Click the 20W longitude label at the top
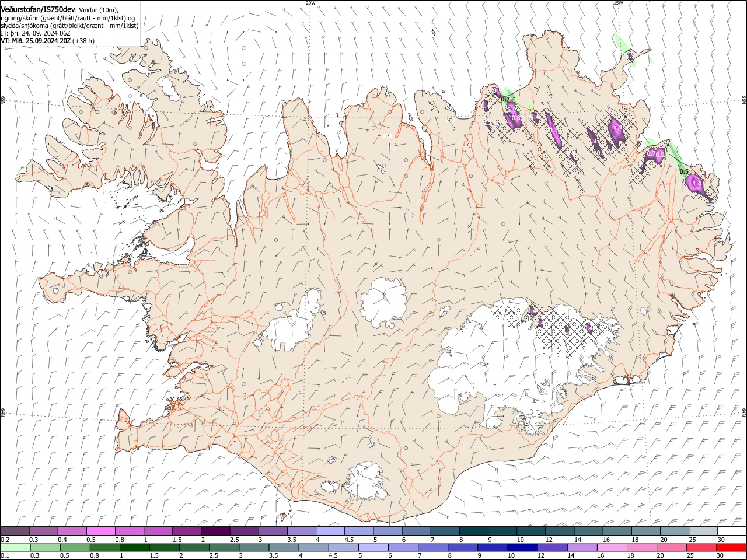 click(310, 3)
